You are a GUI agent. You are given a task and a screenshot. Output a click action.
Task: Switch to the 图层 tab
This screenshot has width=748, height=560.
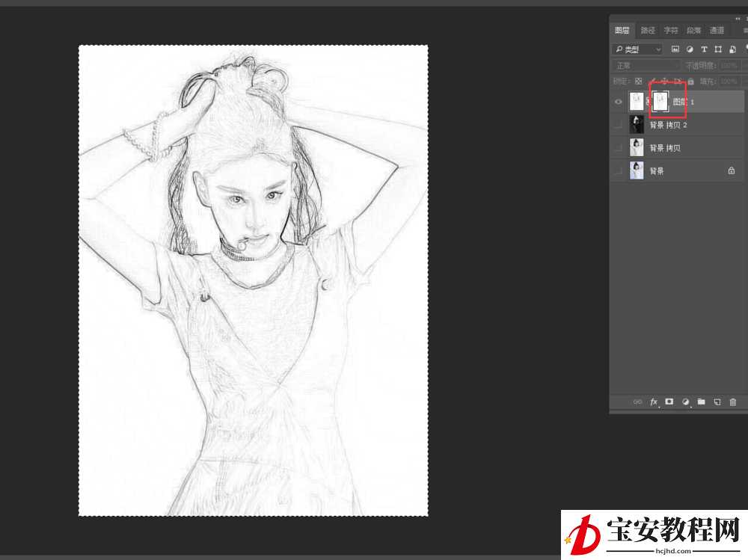[622, 30]
